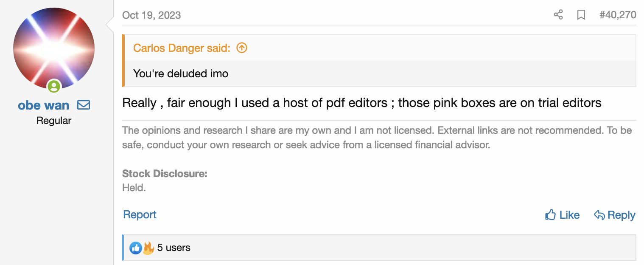Click the share icon on the post
This screenshot has width=644, height=265.
pyautogui.click(x=558, y=15)
